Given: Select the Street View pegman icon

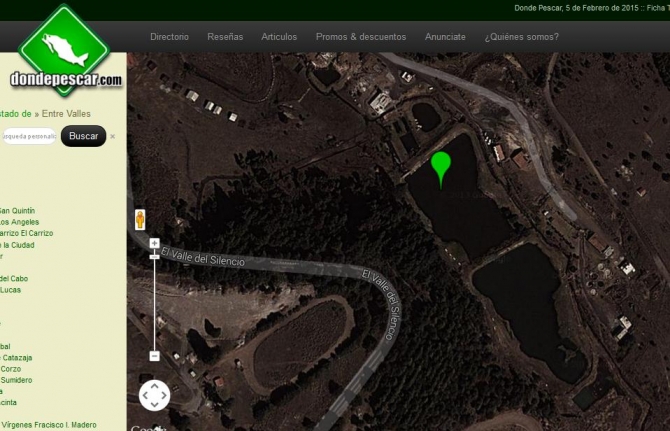Looking at the screenshot, I should [x=140, y=219].
